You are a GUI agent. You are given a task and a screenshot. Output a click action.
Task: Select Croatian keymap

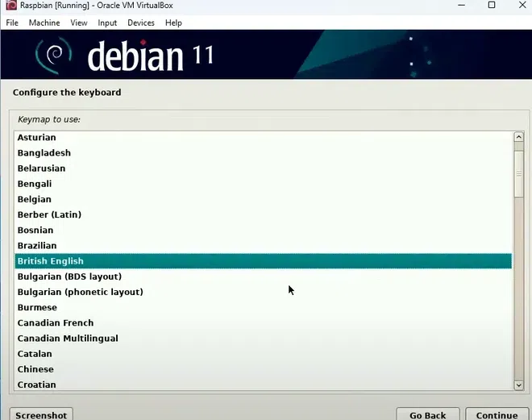(x=264, y=385)
